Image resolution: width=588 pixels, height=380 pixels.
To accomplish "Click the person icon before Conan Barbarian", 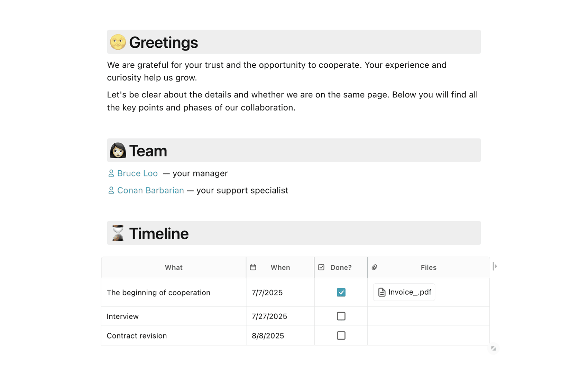I will (x=111, y=190).
